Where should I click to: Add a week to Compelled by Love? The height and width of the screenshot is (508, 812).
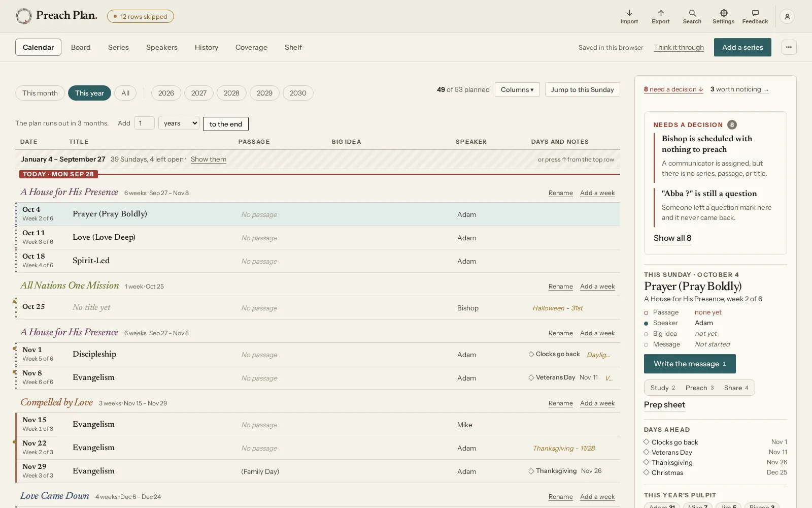597,403
